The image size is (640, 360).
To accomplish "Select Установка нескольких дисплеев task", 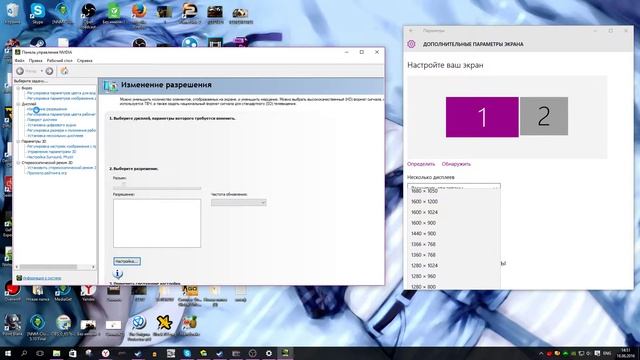I will [55, 136].
